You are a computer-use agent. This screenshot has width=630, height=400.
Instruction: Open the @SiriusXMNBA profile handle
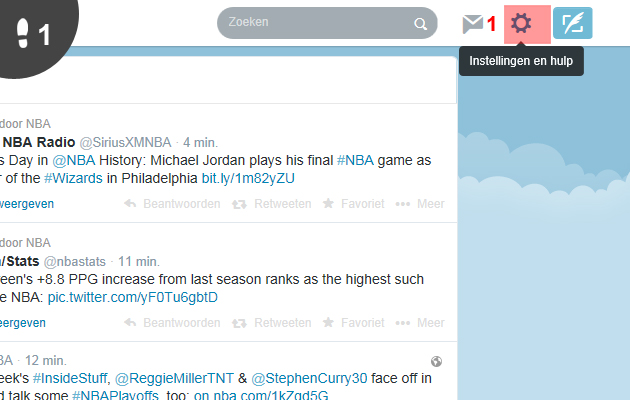coord(125,143)
